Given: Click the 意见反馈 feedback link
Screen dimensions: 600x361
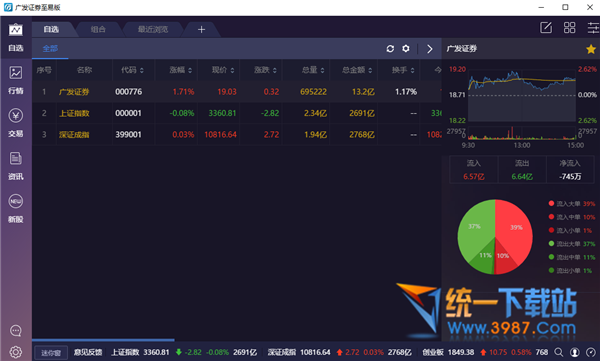Looking at the screenshot, I should click(x=88, y=352).
